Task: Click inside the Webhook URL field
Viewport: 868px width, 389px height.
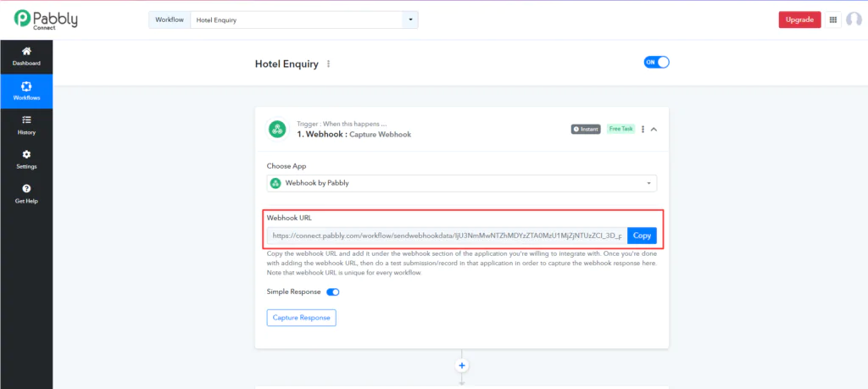Action: point(448,236)
